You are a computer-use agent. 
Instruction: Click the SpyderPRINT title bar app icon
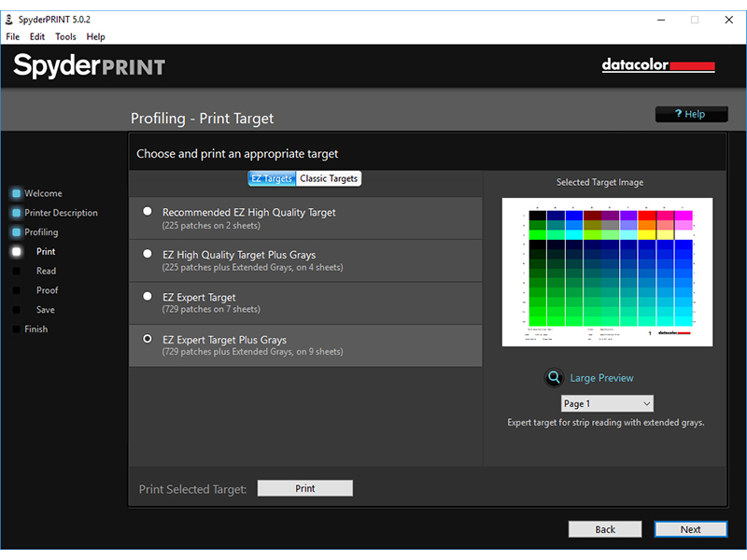click(x=8, y=20)
